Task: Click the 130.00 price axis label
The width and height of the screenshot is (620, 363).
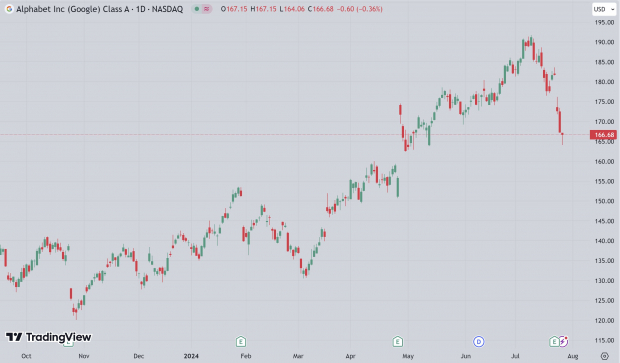Action: coord(605,281)
